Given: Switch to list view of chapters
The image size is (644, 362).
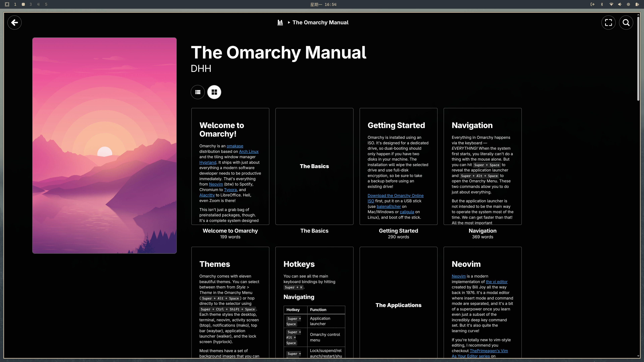Looking at the screenshot, I should pos(198,92).
